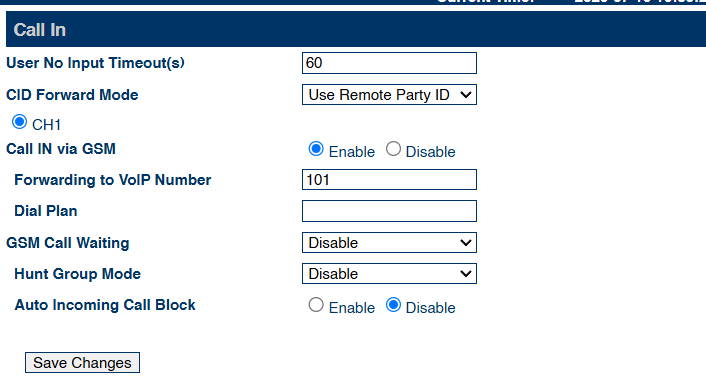This screenshot has height=387, width=706.
Task: Enable Auto Incoming Call Block
Action: (316, 305)
